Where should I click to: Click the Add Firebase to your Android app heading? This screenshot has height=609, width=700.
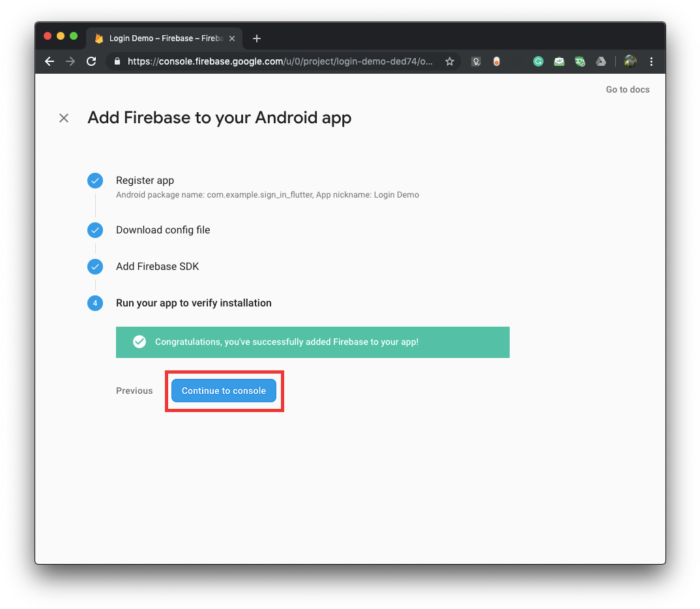click(x=219, y=118)
